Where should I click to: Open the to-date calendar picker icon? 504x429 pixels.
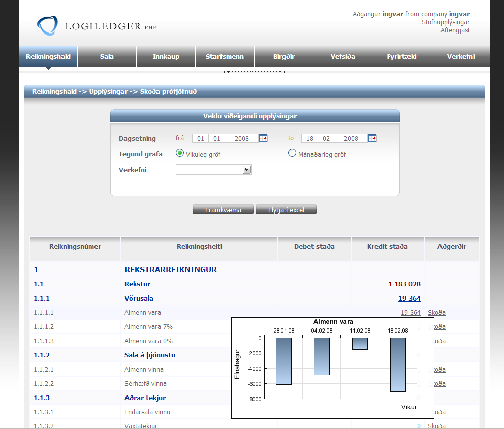tap(372, 138)
